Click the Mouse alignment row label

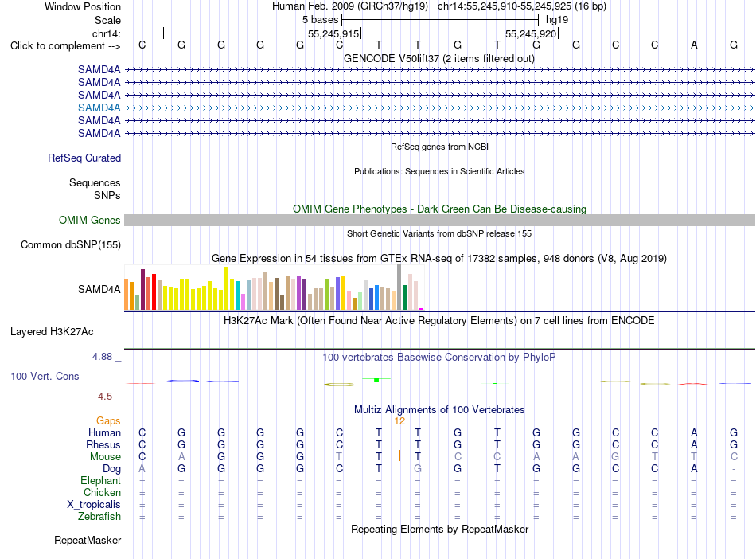[105, 457]
